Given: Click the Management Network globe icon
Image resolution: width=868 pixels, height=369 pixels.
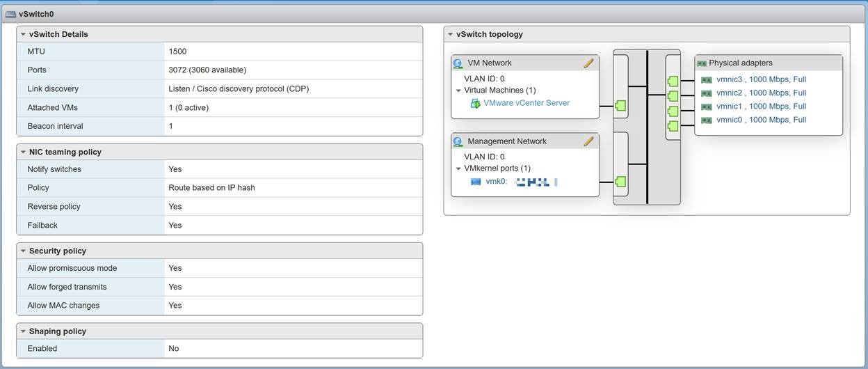Looking at the screenshot, I should 458,141.
